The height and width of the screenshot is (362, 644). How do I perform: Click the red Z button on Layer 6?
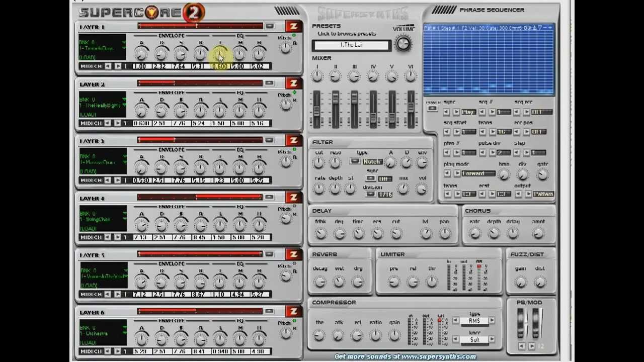pyautogui.click(x=293, y=311)
